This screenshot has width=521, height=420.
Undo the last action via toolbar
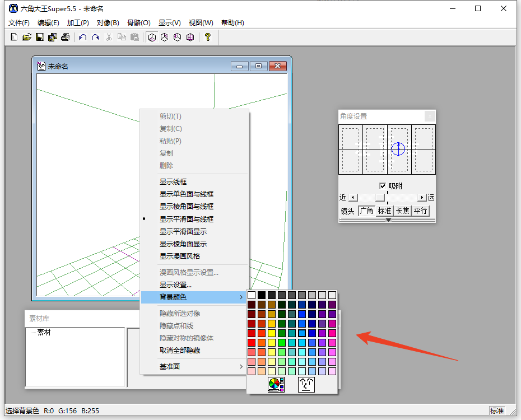(83, 38)
